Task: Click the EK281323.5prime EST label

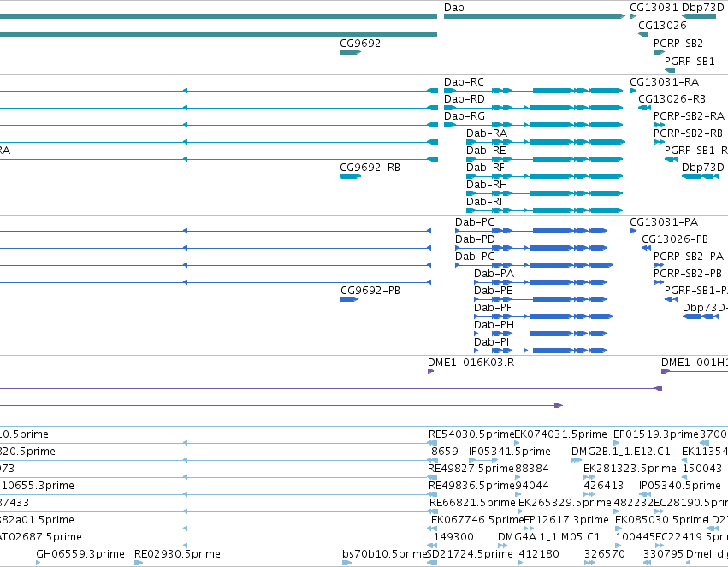Action: 630,468
